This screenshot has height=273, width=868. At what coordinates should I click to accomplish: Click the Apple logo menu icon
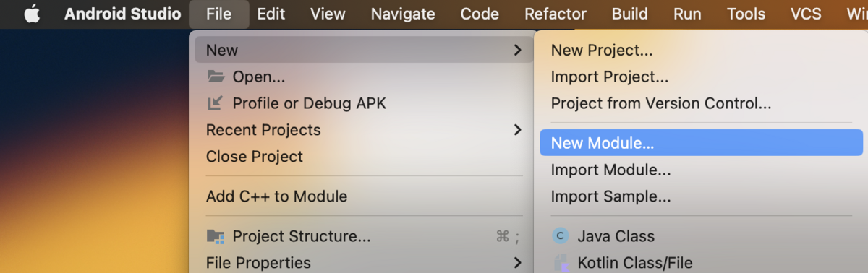click(x=32, y=14)
